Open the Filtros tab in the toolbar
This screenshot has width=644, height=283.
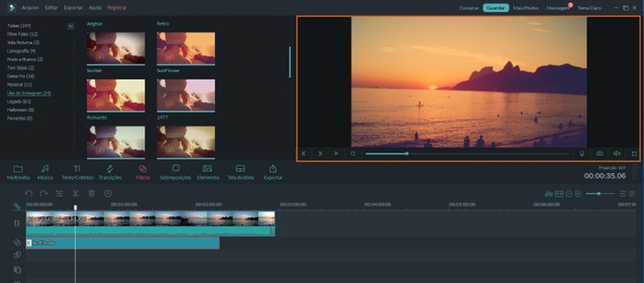(x=143, y=172)
